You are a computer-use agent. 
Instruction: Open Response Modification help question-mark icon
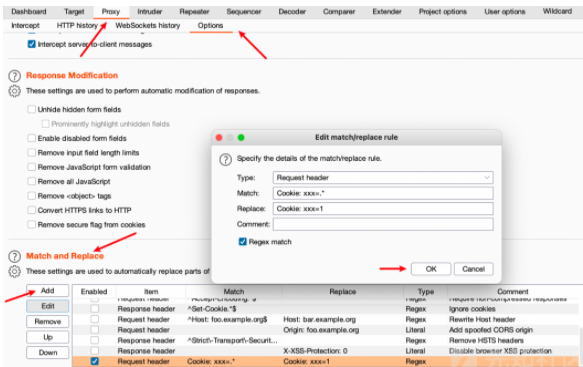(x=15, y=76)
